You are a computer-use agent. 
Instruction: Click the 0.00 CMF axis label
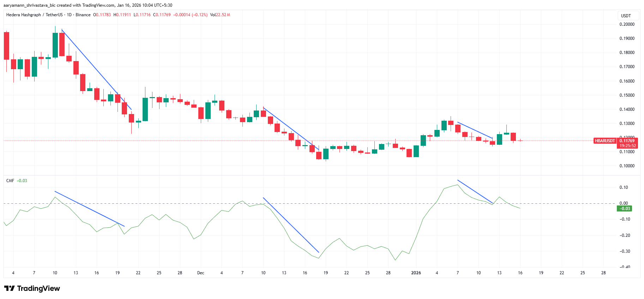(x=624, y=203)
